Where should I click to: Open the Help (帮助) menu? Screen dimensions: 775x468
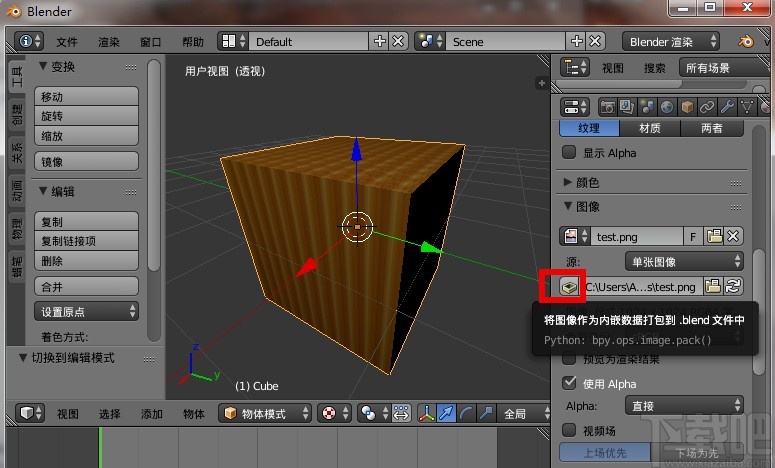tap(193, 42)
